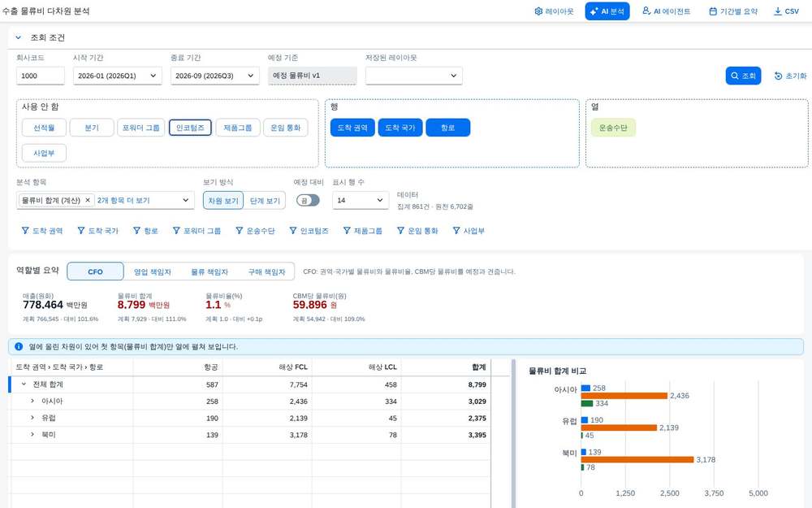Viewport: 812px width, 508px height.
Task: Open the 포워더 그룹 funnel filter
Action: pyautogui.click(x=197, y=231)
